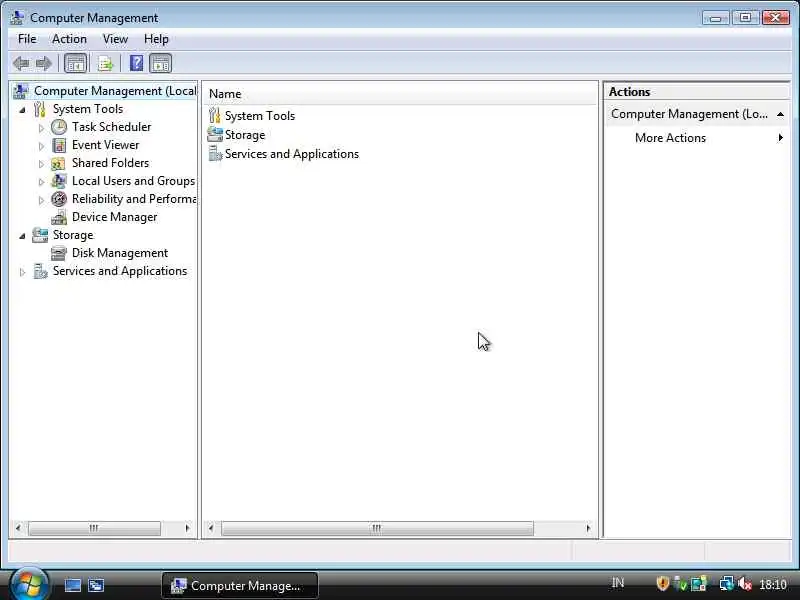Click the Forward arrow toolbar button
This screenshot has width=800, height=600.
tap(44, 64)
